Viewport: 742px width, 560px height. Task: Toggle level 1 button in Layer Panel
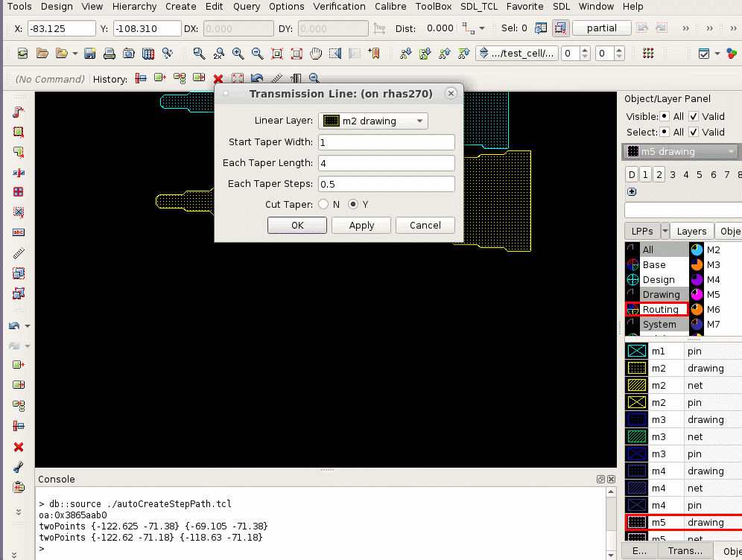(x=645, y=174)
